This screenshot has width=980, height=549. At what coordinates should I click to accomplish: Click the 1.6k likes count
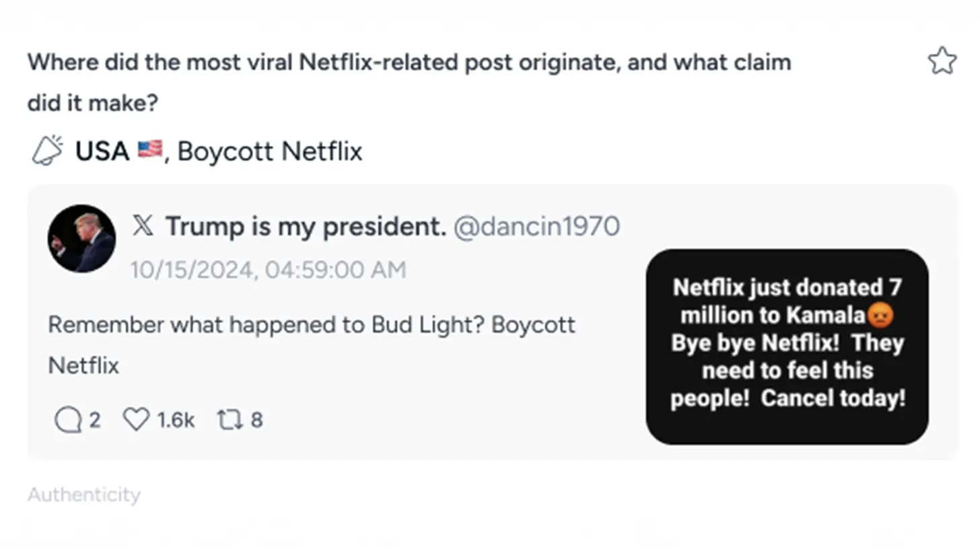176,420
